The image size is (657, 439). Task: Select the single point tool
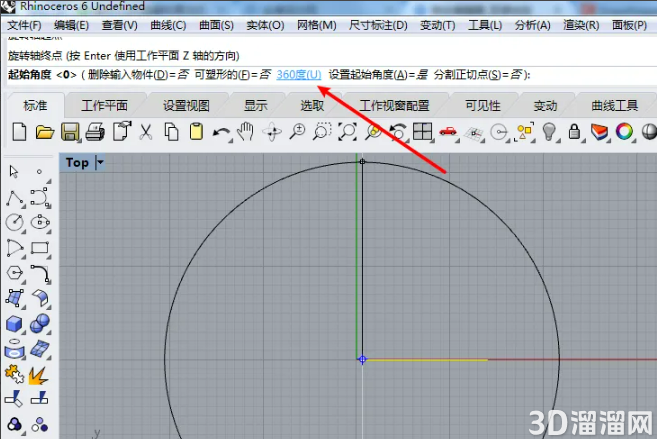(x=39, y=171)
